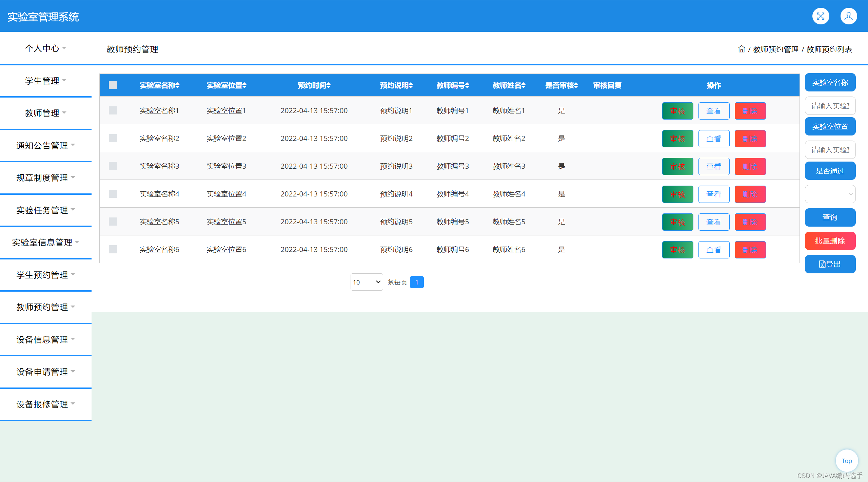Check the row for 实验室名称5
Screen dimensions: 868x482
click(113, 222)
